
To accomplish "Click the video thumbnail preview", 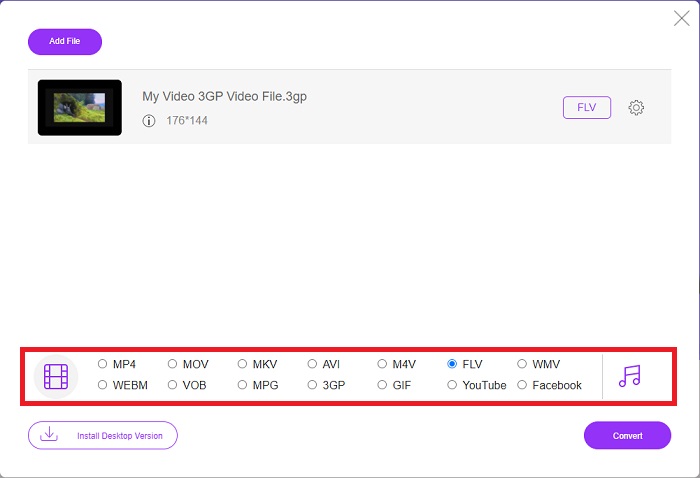I will [79, 108].
